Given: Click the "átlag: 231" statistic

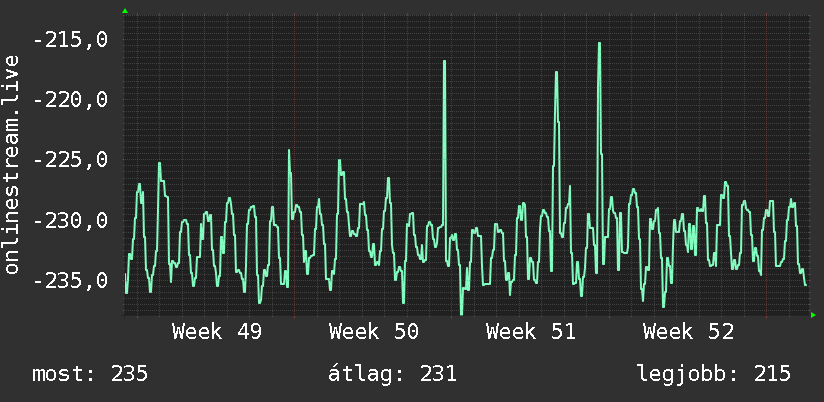Looking at the screenshot, I should [392, 374].
